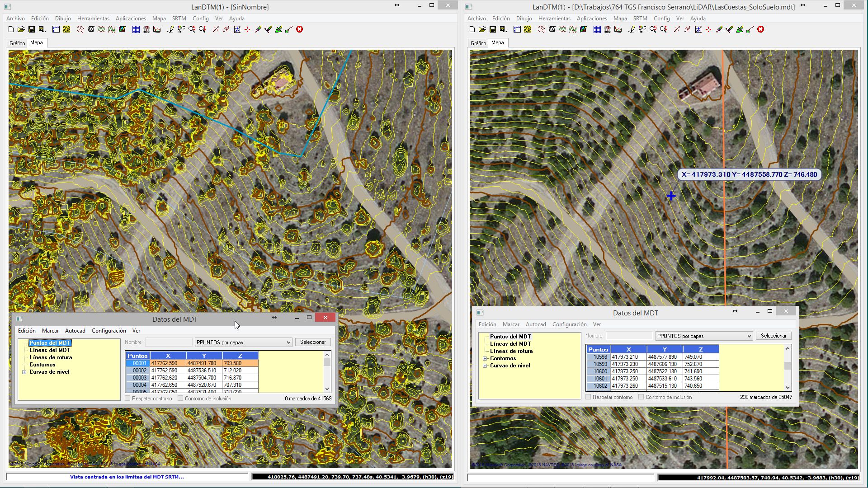Open Marcar menu in left Datos del MDT
The width and height of the screenshot is (868, 488).
point(50,331)
